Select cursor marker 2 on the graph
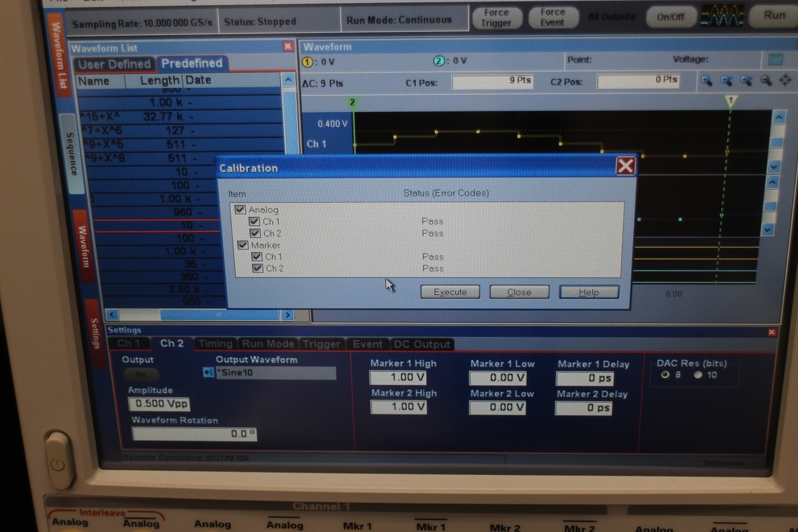The height and width of the screenshot is (532, 798). 352,103
